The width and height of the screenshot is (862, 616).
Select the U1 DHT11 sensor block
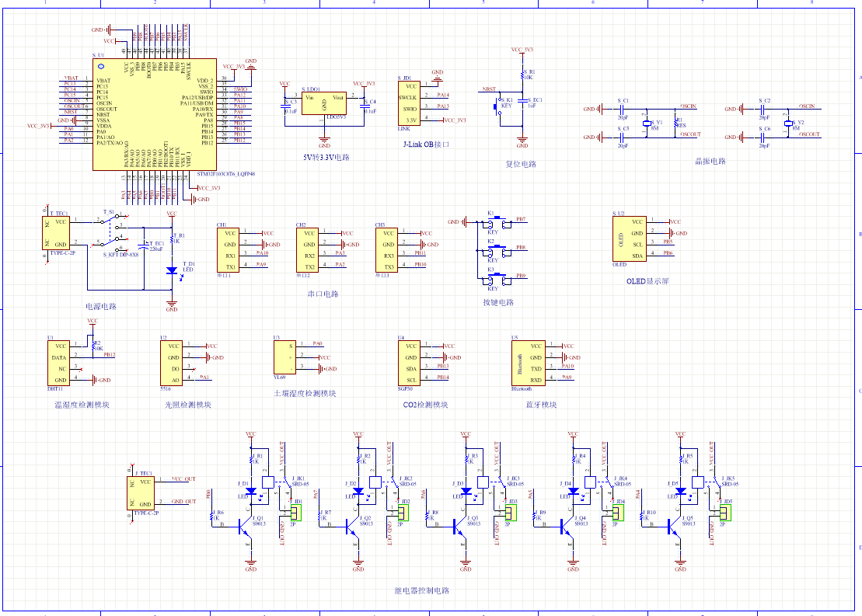point(59,364)
